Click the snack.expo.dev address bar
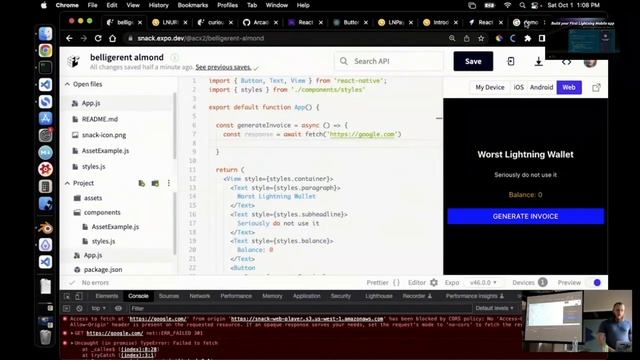Viewport: 640px width, 360px height. coord(286,38)
